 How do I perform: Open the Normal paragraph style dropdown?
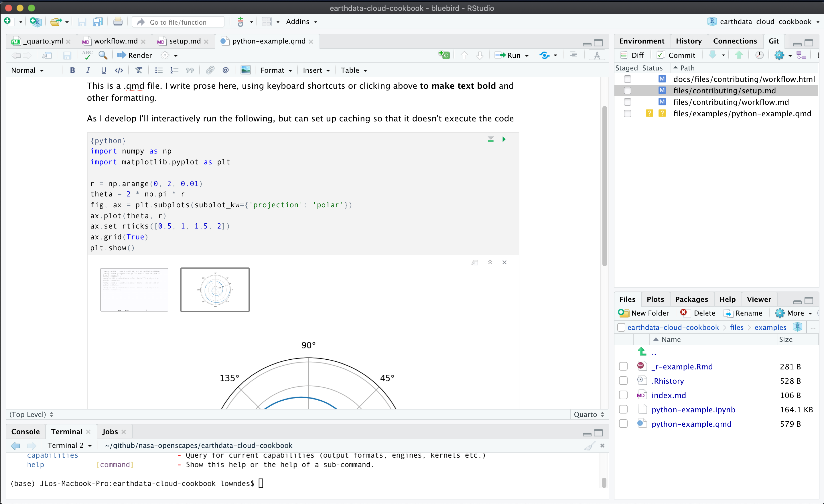(x=27, y=70)
